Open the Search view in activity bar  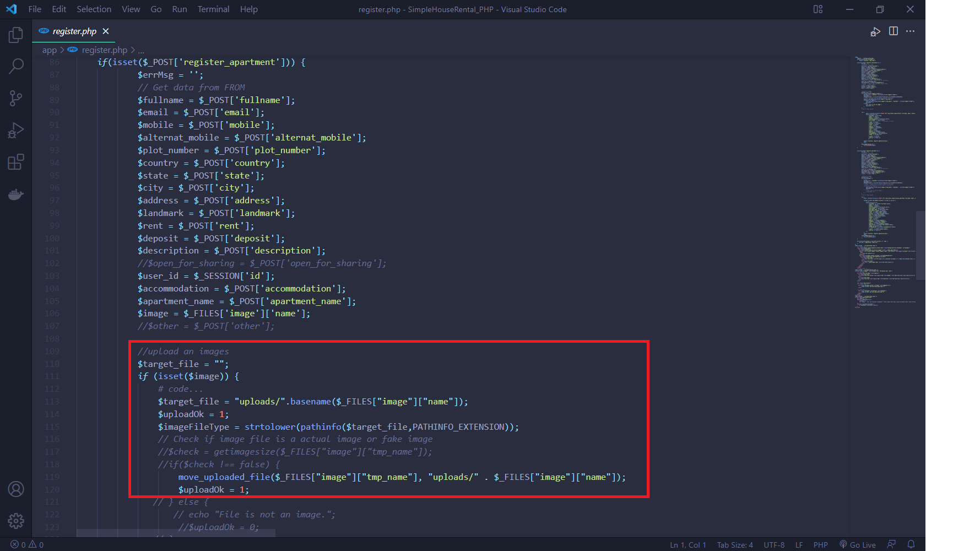point(16,67)
